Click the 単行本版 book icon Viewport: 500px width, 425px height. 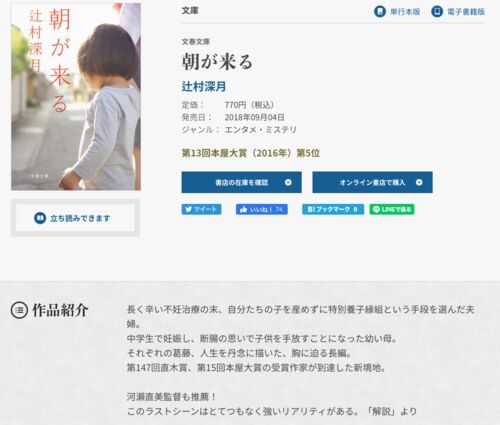pyautogui.click(x=380, y=11)
